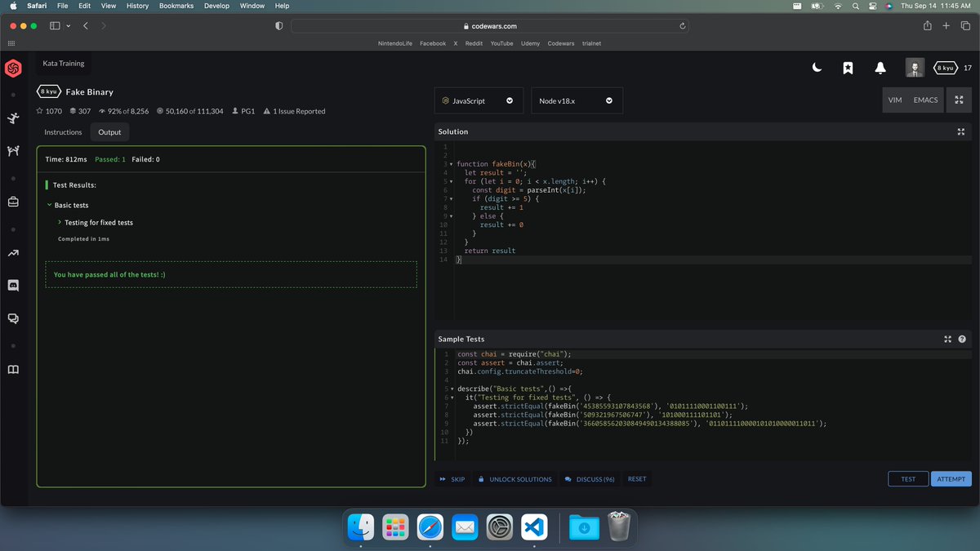
Task: Open Finder from the Dock
Action: [x=361, y=528]
